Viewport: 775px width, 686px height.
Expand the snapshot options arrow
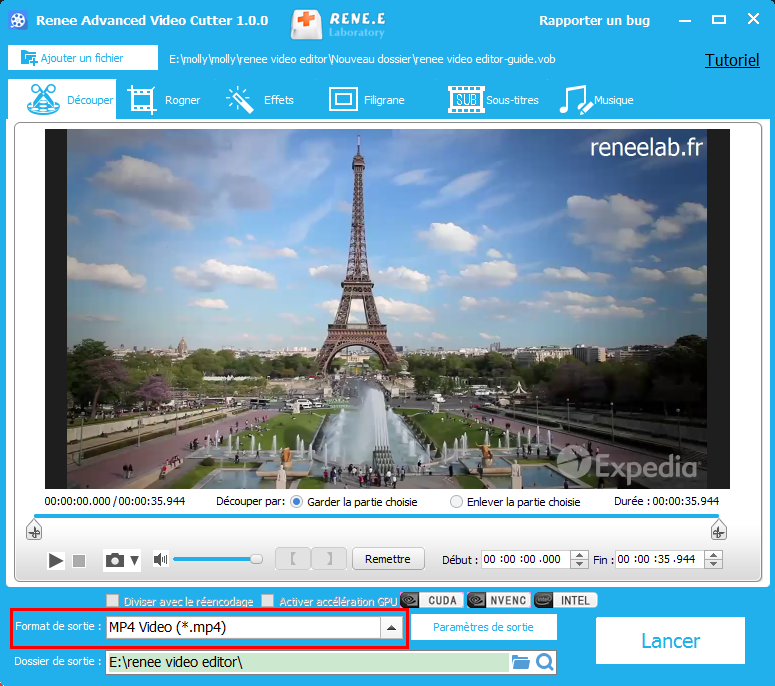(134, 560)
